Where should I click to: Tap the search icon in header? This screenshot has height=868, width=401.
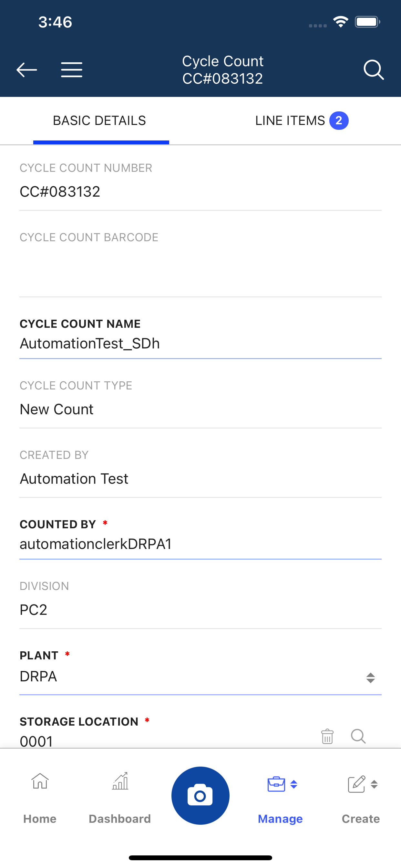point(374,70)
